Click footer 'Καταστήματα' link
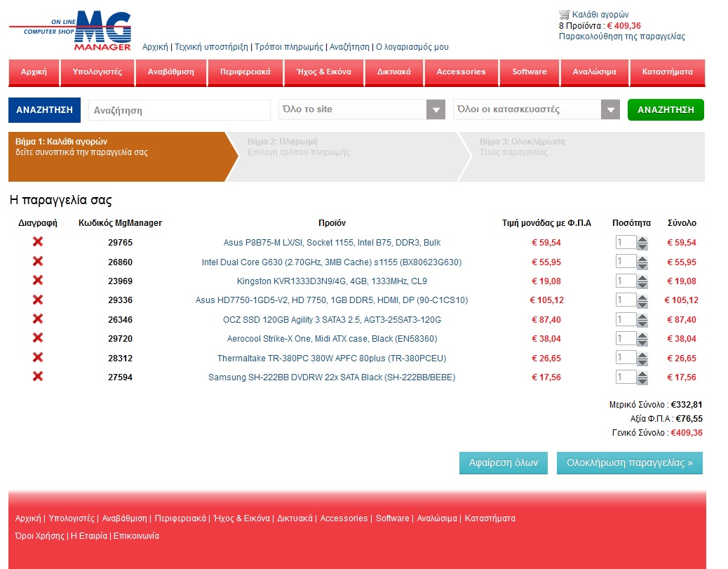Screen dimensions: 728x569 tap(490, 518)
